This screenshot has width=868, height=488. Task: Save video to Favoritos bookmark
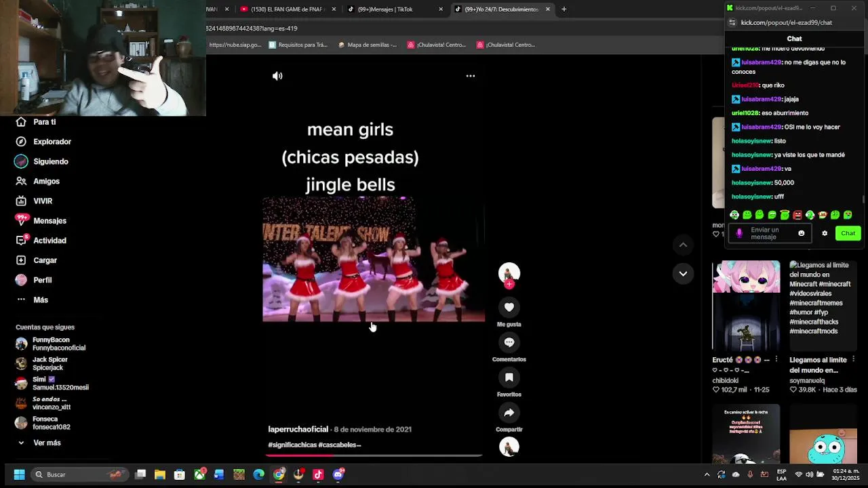509,378
